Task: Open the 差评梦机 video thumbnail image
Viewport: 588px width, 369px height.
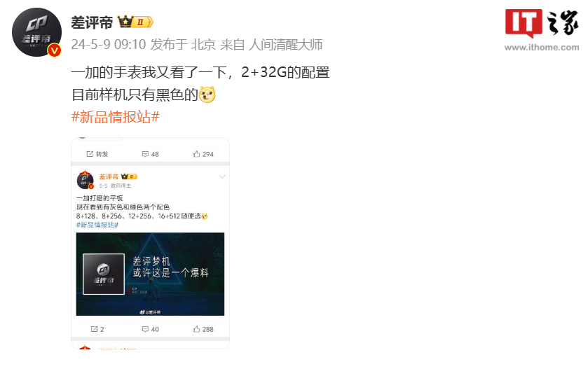Action: pyautogui.click(x=150, y=274)
